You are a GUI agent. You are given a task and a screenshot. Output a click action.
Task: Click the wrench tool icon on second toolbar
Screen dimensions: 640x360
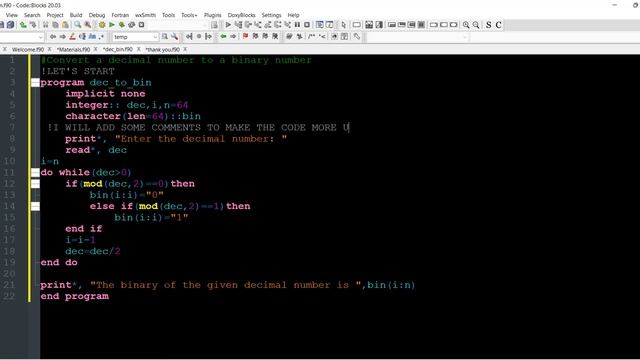pyautogui.click(x=356, y=37)
